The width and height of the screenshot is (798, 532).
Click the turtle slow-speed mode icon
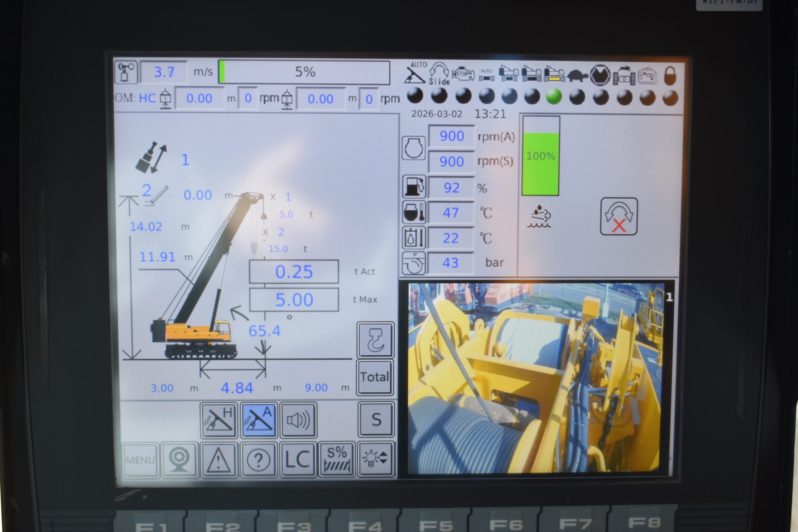tap(578, 75)
